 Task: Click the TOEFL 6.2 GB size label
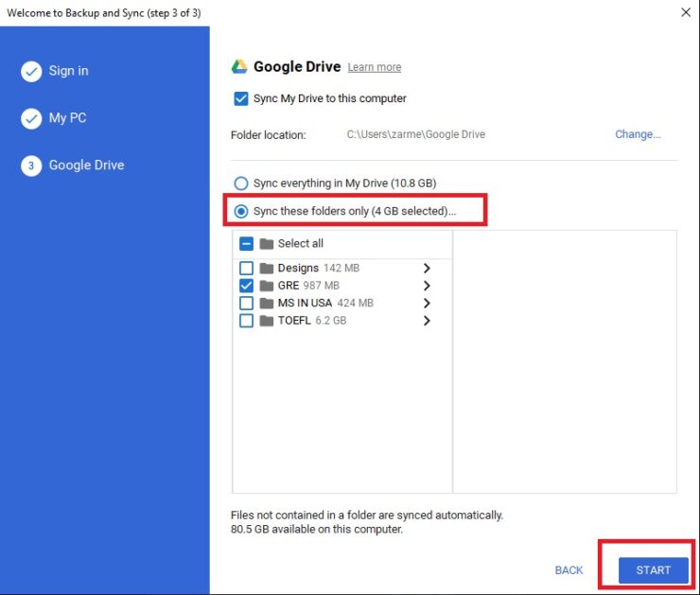point(331,321)
